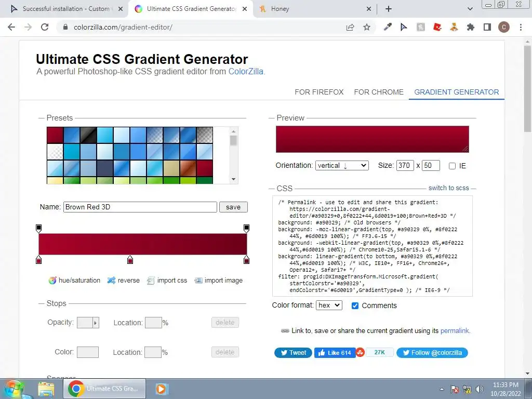
Task: Open the FOR FIREFOX menu item
Action: (x=319, y=92)
